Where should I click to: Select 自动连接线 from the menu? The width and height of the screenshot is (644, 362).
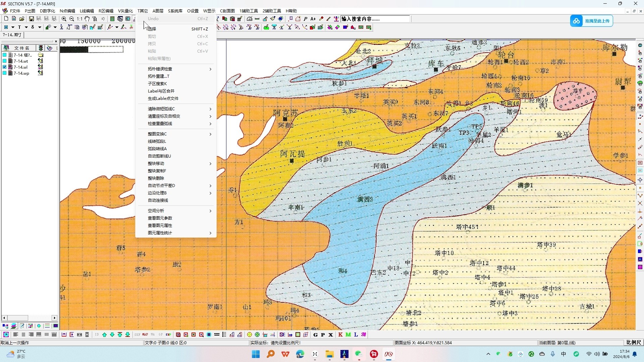pos(158,200)
